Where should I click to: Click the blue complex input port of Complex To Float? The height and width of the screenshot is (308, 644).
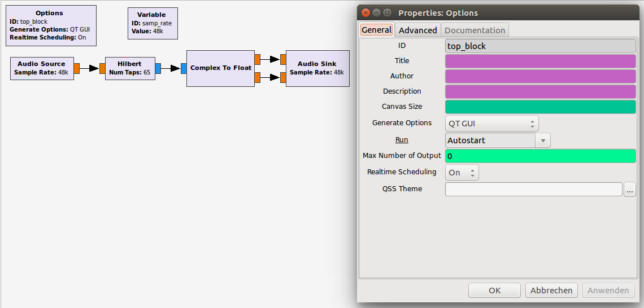(x=184, y=68)
